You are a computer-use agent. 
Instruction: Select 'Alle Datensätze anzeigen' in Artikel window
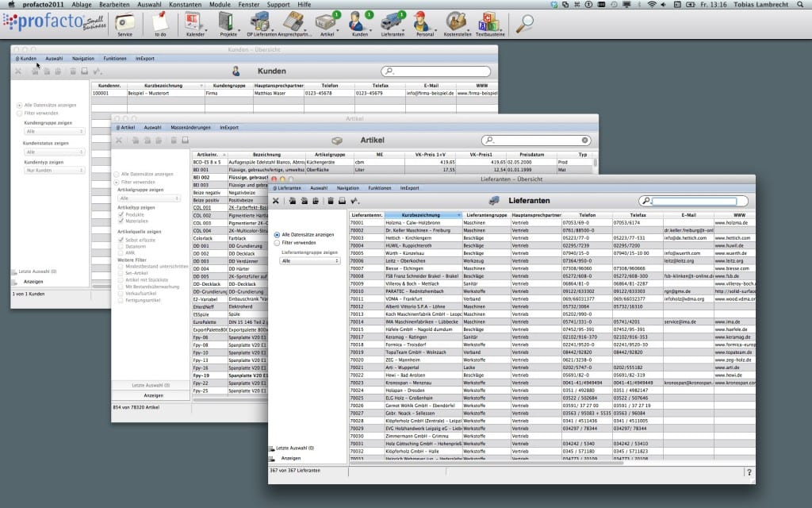(x=116, y=174)
